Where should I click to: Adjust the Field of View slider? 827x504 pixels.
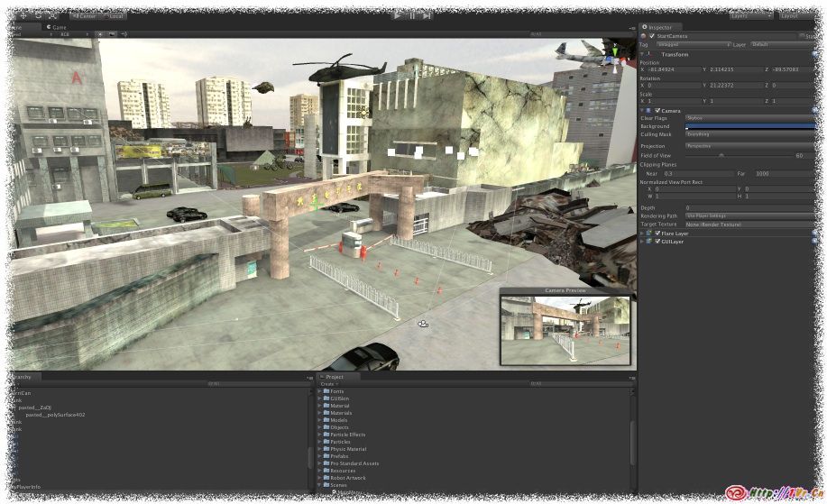pos(721,155)
